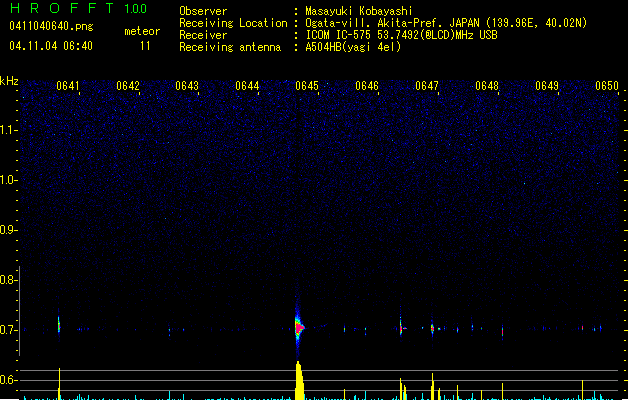629x400 pixels.
Task: Click the 0649 time marker
Action: pos(547,86)
